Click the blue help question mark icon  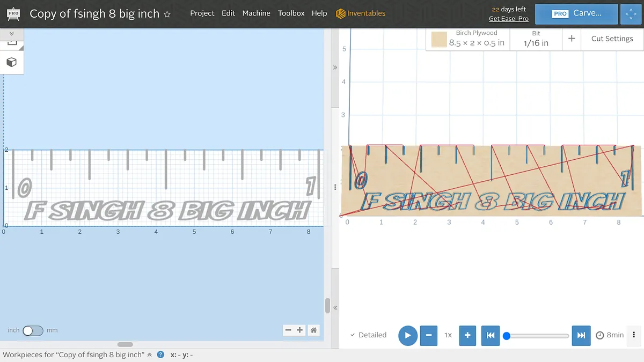point(160,354)
